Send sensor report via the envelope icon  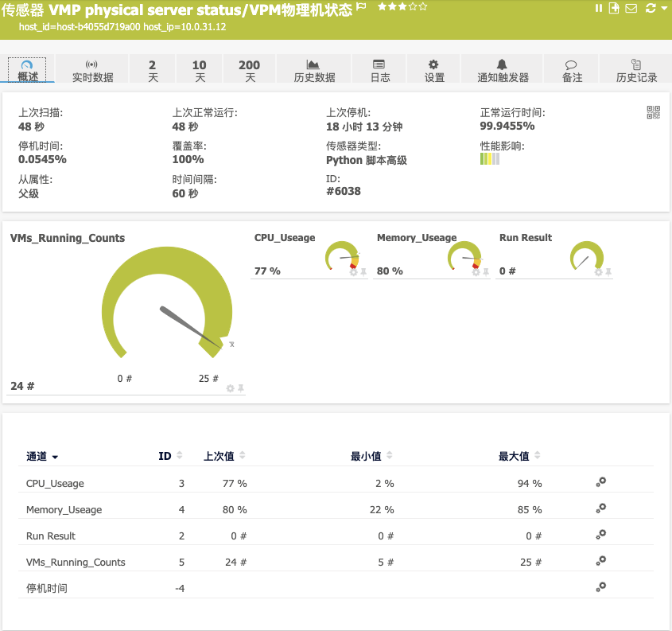coord(631,8)
